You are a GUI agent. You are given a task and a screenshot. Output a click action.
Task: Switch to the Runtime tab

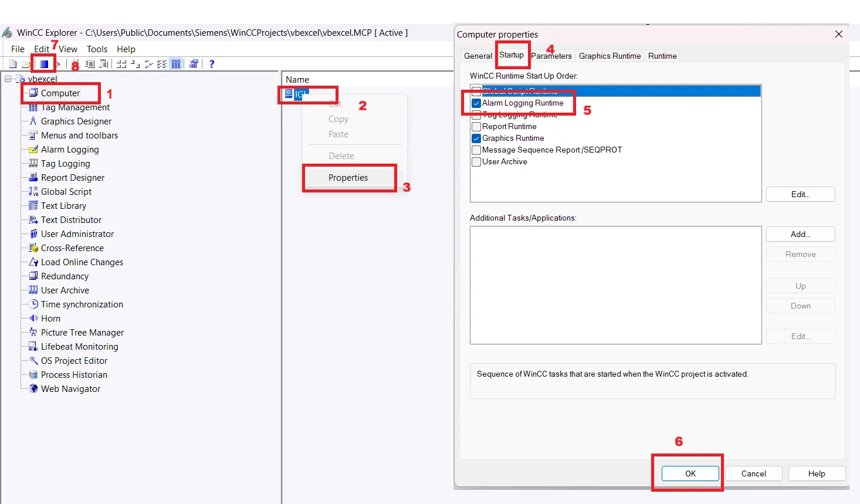click(x=662, y=56)
